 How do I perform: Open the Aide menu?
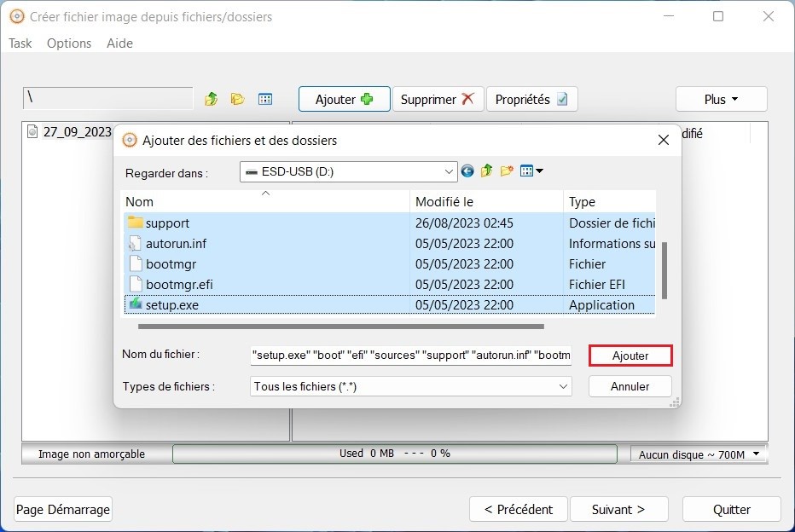coord(119,43)
